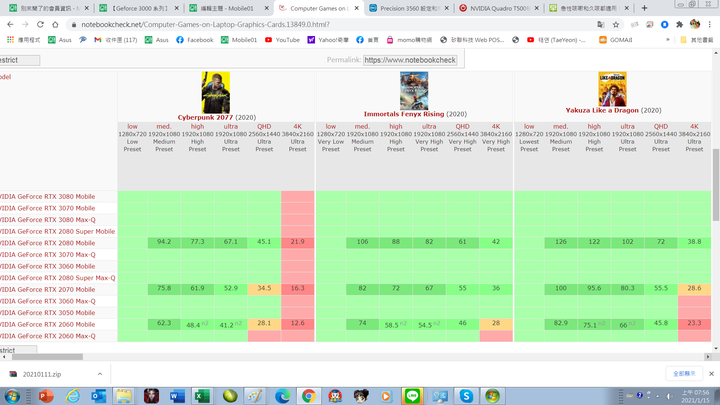
Task: Open NVIDIA GeForce RTX 3080 Mobile link
Action: (47, 197)
